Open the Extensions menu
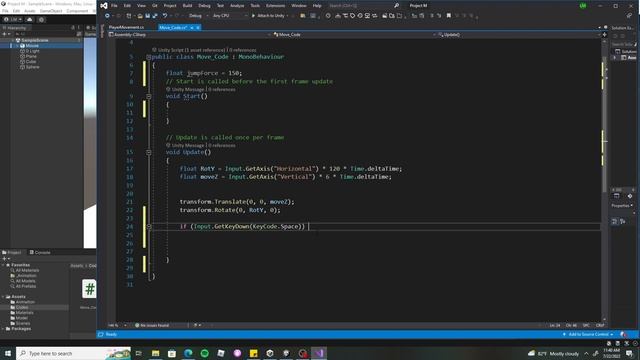This screenshot has width=640, height=360. click(276, 6)
